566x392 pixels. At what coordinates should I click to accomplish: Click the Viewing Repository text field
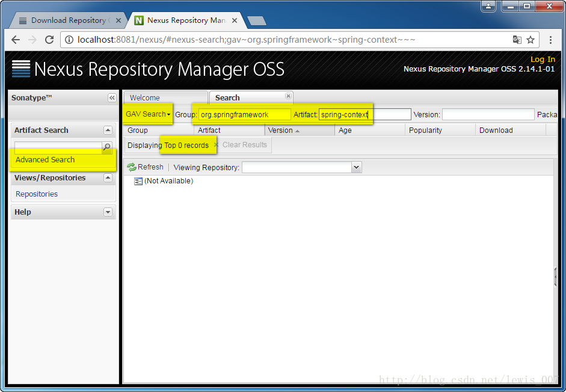click(297, 167)
